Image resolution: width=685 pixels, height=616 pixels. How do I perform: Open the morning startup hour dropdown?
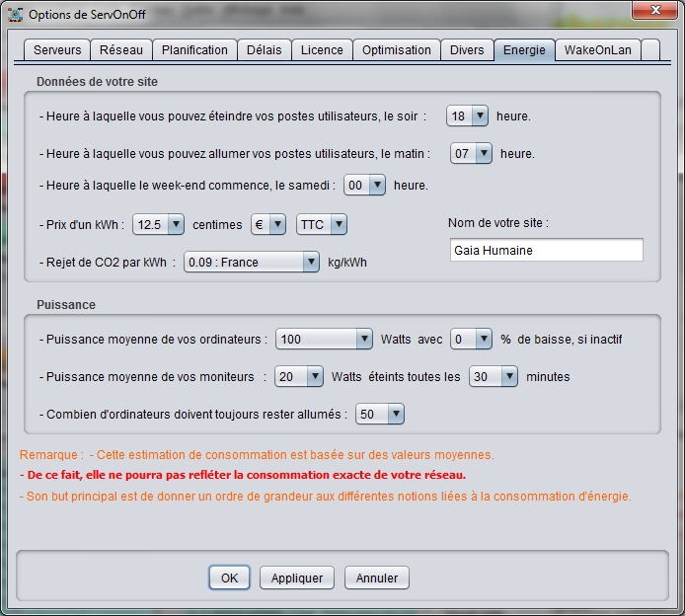472,154
